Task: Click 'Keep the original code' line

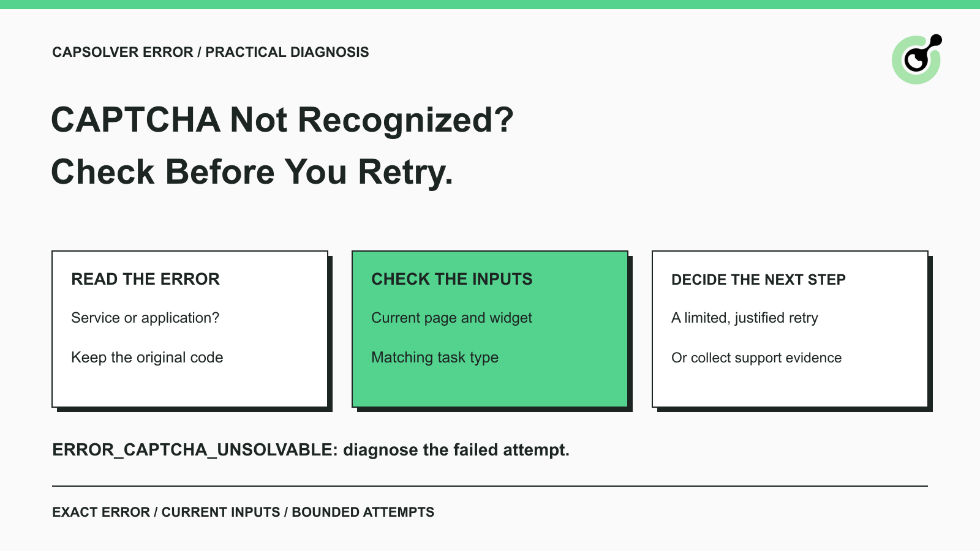Action: click(x=147, y=357)
